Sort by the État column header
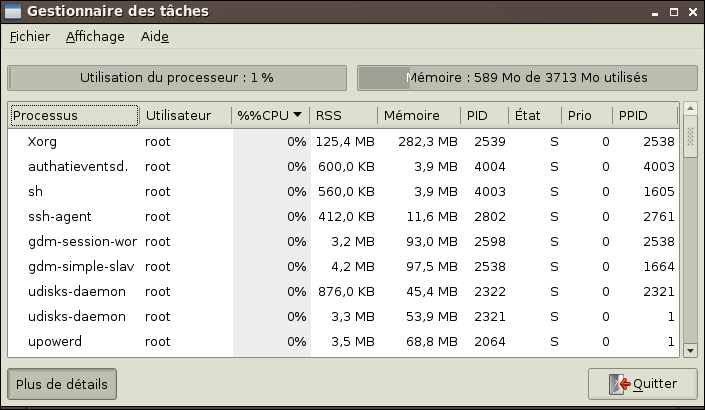This screenshot has height=410, width=705. 535,115
